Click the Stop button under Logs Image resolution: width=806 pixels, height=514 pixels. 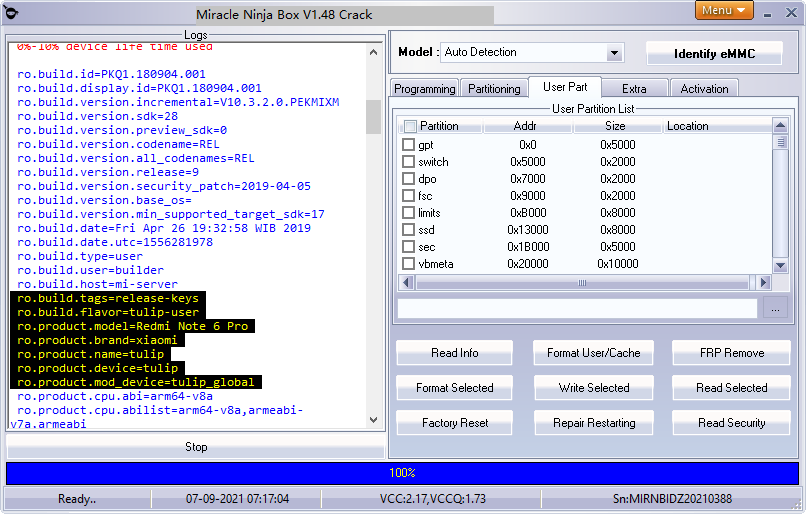(195, 447)
